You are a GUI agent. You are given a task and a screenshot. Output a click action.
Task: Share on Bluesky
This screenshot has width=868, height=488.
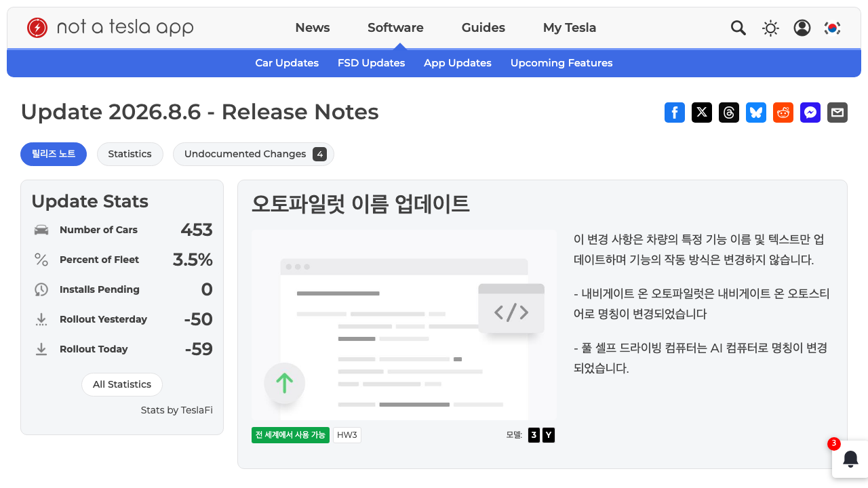(x=756, y=113)
